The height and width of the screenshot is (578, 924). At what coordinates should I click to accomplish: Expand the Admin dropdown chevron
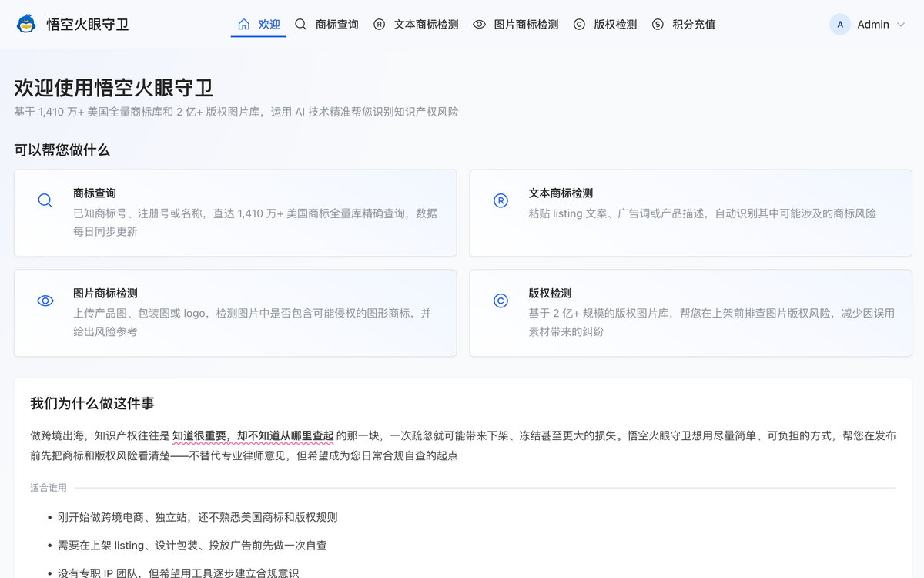[902, 25]
